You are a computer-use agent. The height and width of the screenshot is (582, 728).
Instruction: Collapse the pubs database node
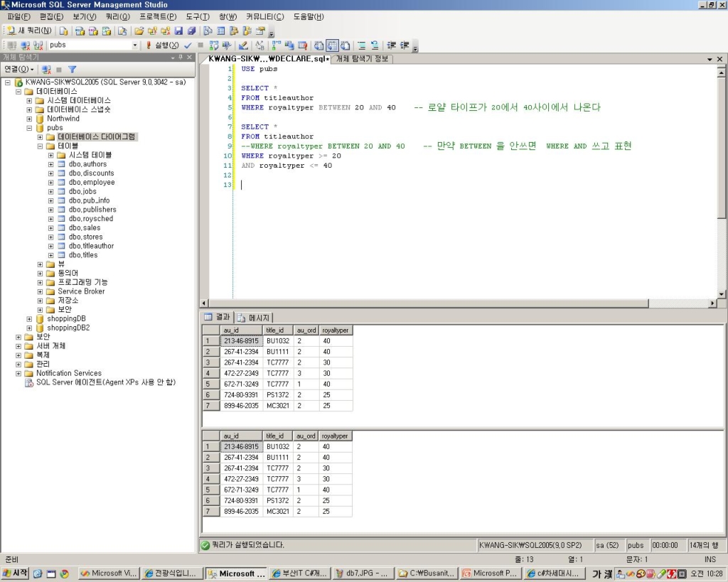pos(28,128)
